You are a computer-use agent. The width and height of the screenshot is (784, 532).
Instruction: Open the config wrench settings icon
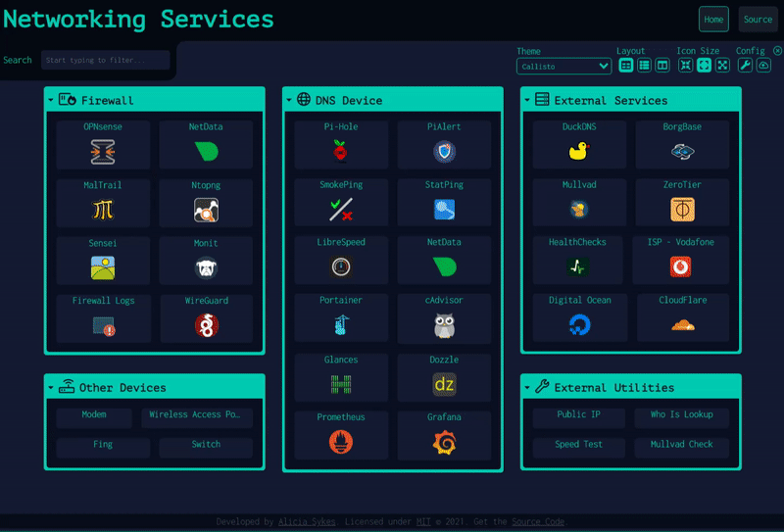point(745,66)
